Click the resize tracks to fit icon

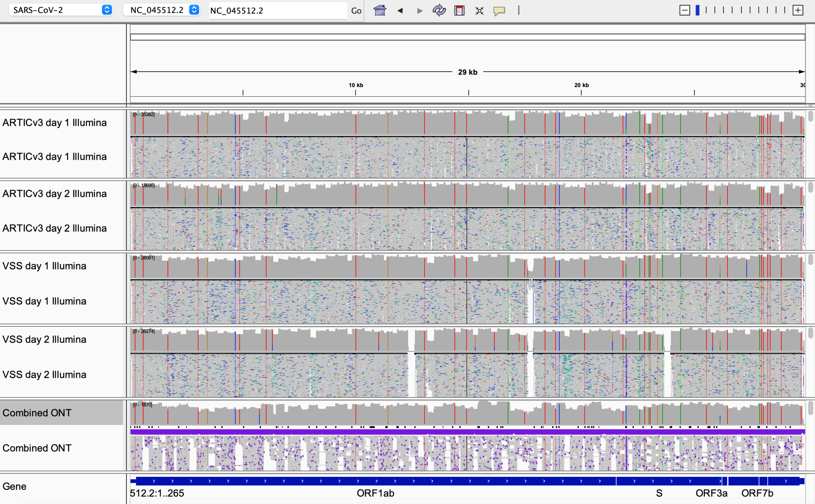tap(479, 10)
